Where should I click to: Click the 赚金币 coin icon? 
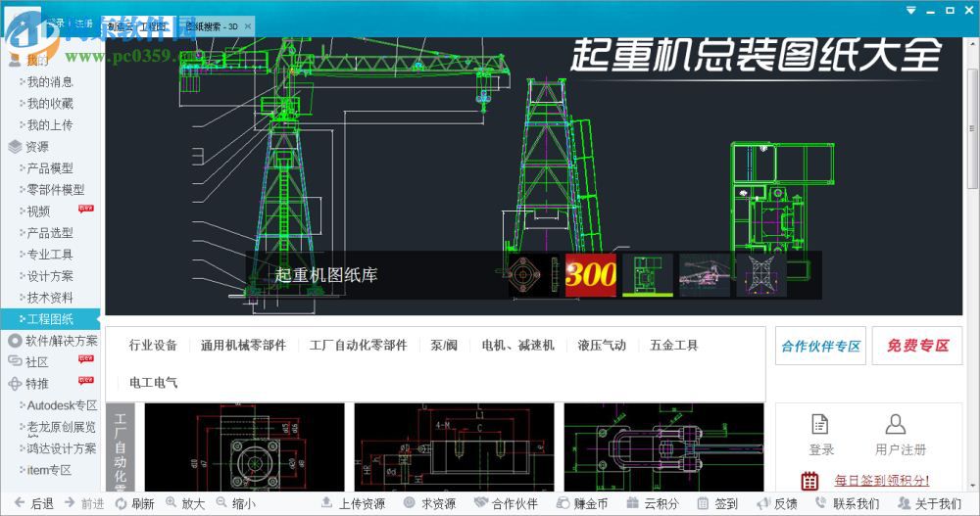coord(563,503)
